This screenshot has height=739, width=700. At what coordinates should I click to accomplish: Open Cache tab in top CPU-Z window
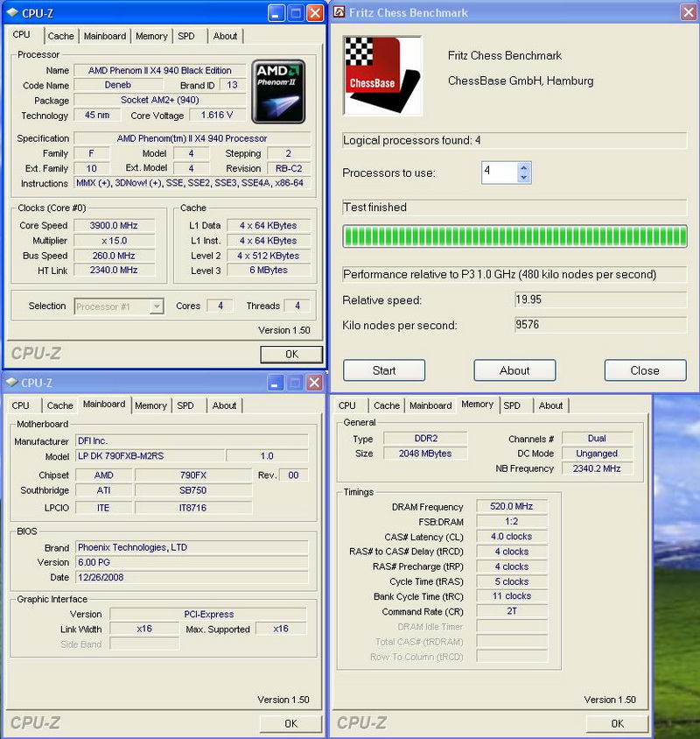point(60,36)
